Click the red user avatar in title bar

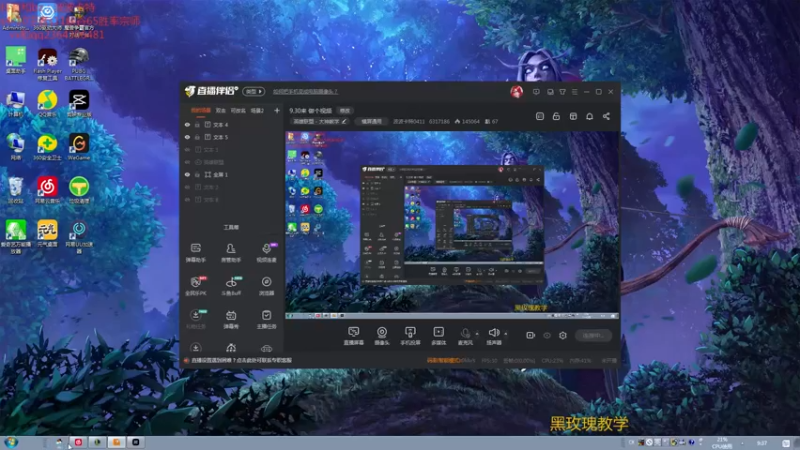516,92
